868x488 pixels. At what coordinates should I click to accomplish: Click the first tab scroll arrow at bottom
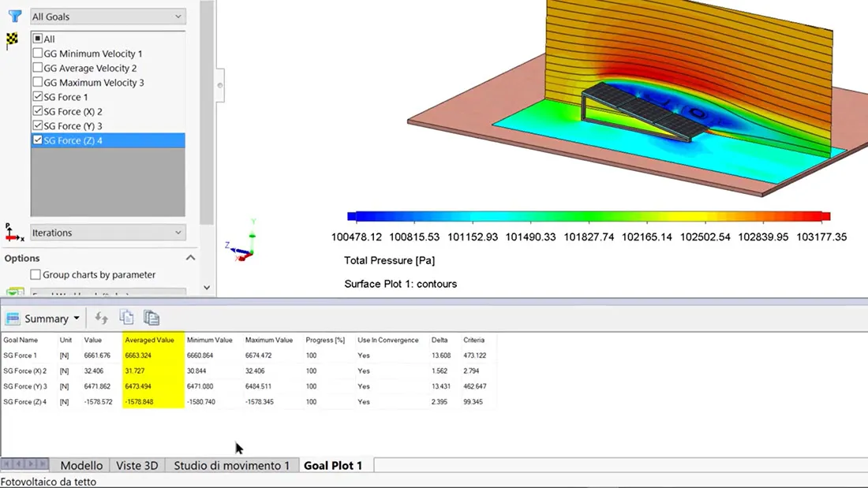(x=7, y=464)
